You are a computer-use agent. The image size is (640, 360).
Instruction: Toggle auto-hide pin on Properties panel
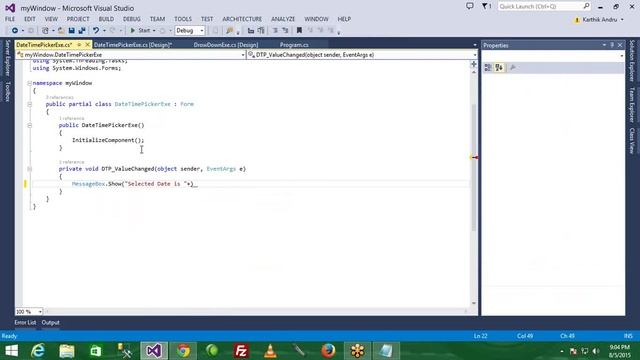612,45
